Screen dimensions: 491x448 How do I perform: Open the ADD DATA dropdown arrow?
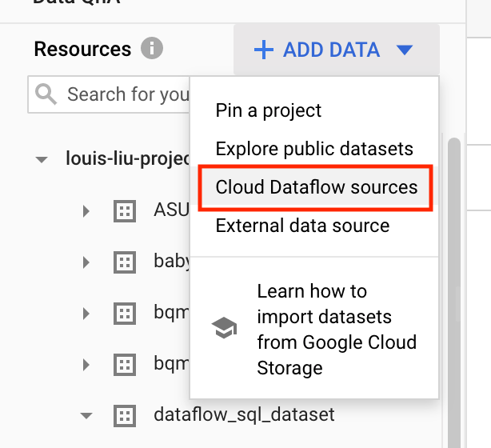tap(405, 50)
